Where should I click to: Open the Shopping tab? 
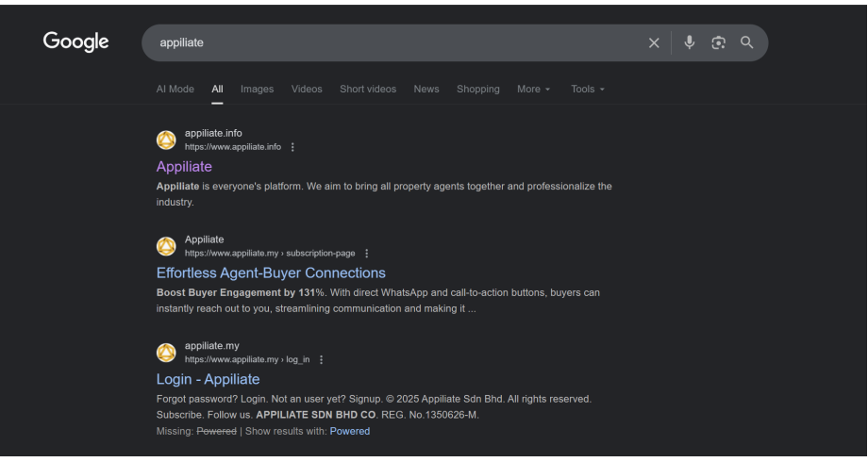478,89
